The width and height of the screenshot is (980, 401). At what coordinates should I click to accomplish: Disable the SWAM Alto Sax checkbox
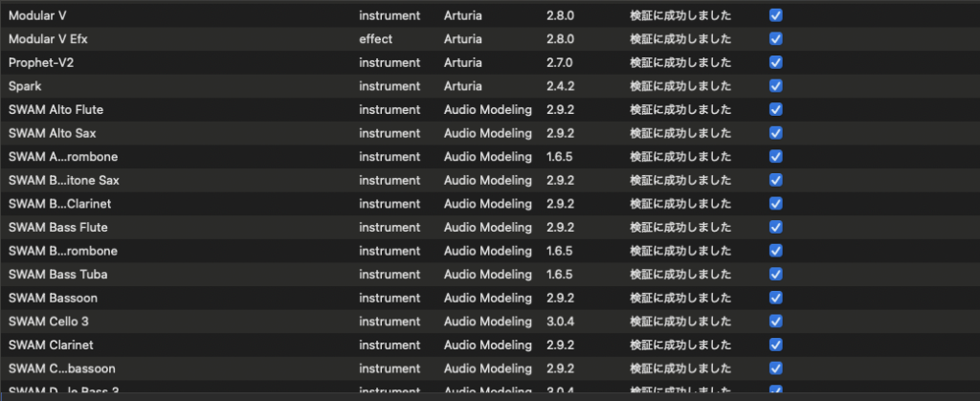tap(776, 133)
